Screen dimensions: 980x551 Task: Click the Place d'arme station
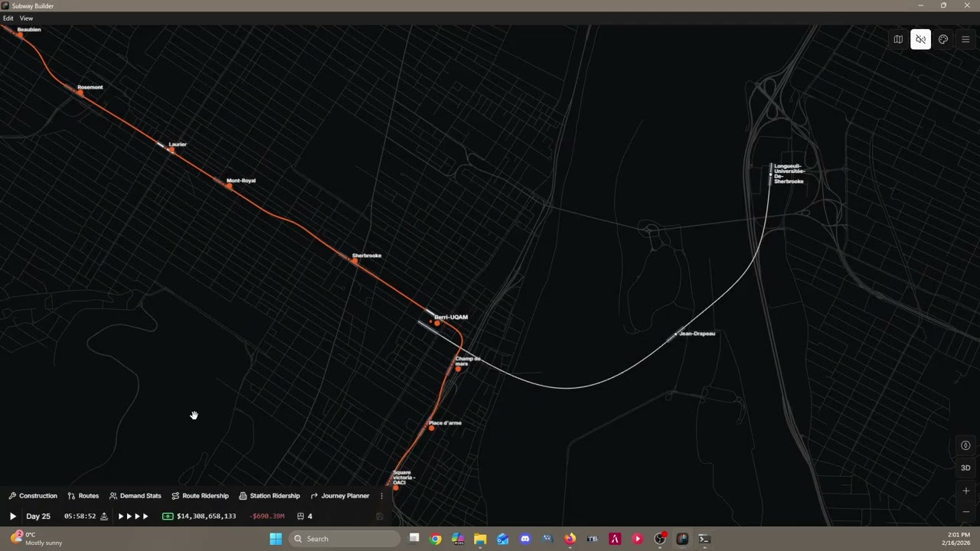(432, 428)
